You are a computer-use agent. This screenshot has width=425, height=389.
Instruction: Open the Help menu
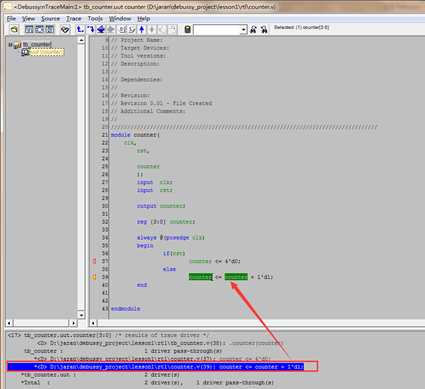click(144, 19)
